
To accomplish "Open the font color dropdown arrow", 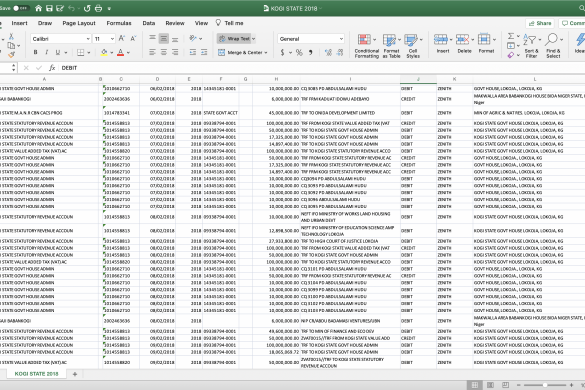I will click(128, 53).
